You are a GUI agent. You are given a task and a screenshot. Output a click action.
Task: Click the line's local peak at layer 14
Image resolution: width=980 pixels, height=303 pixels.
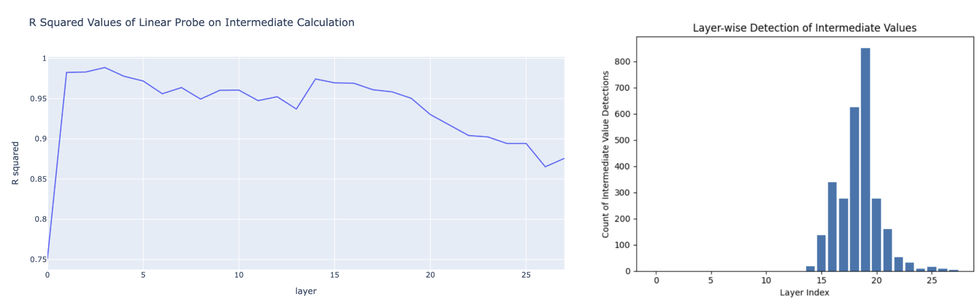[315, 79]
